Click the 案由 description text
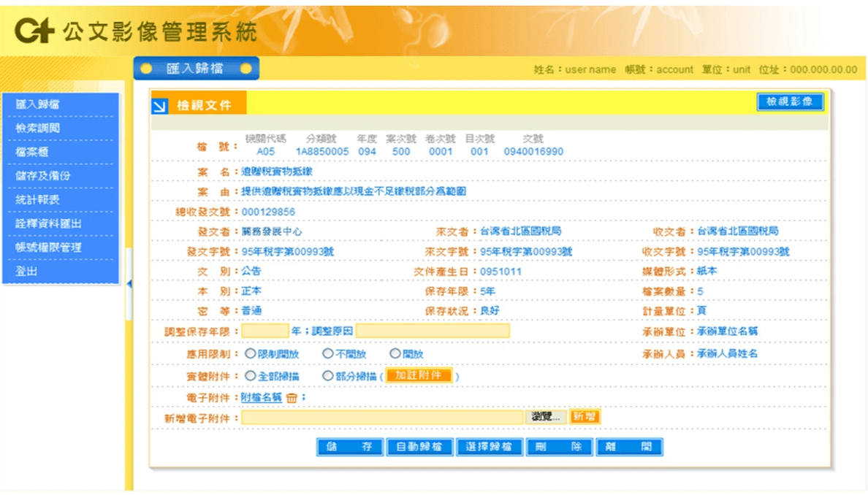Viewport: 868px width, 495px height. click(x=353, y=191)
